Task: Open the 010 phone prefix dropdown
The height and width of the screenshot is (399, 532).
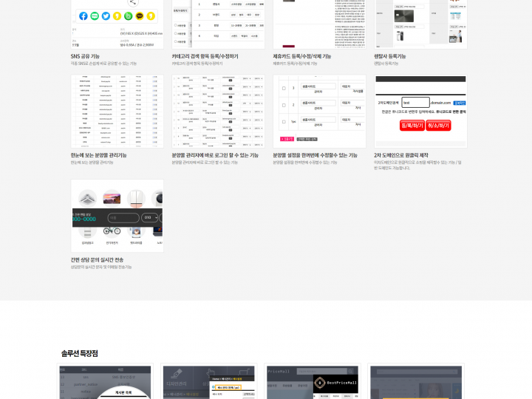Action: tap(149, 218)
